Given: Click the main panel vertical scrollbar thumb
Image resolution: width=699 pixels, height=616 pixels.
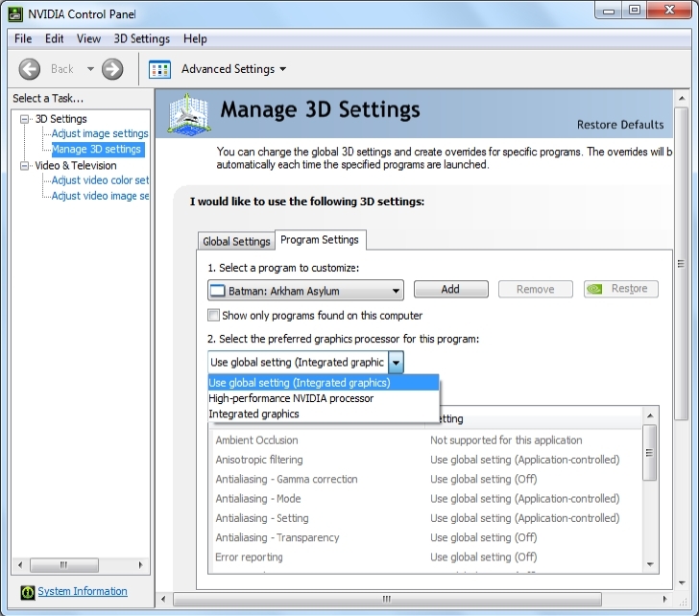Looking at the screenshot, I should coord(681,264).
